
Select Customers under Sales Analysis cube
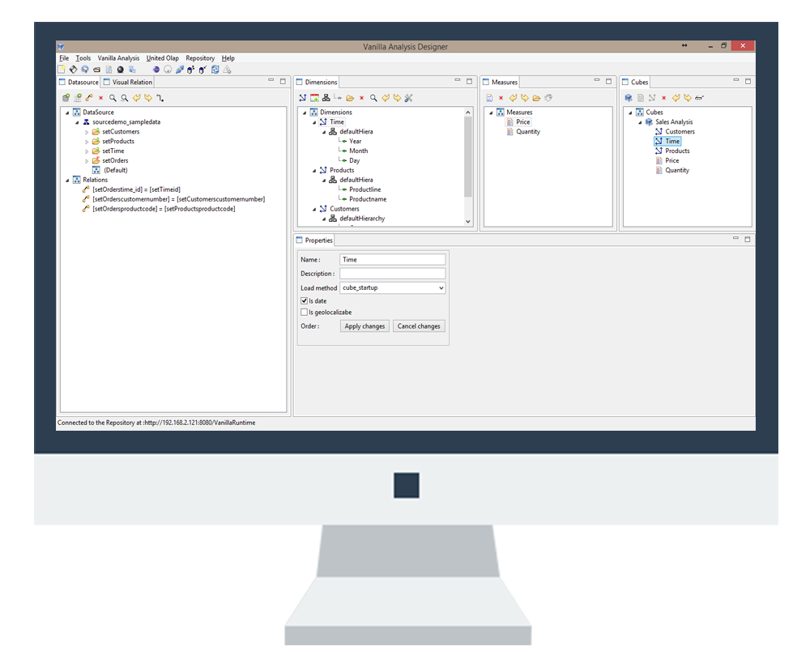[x=680, y=132]
